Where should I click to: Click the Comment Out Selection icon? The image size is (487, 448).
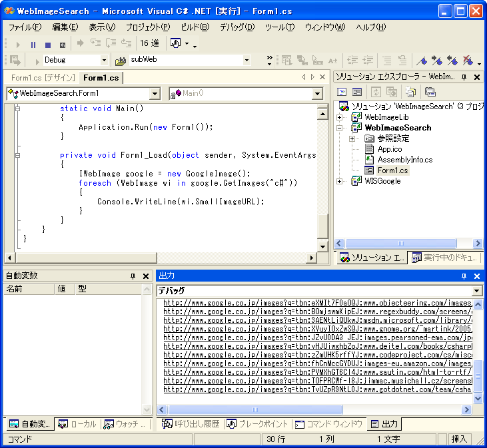pos(387,60)
